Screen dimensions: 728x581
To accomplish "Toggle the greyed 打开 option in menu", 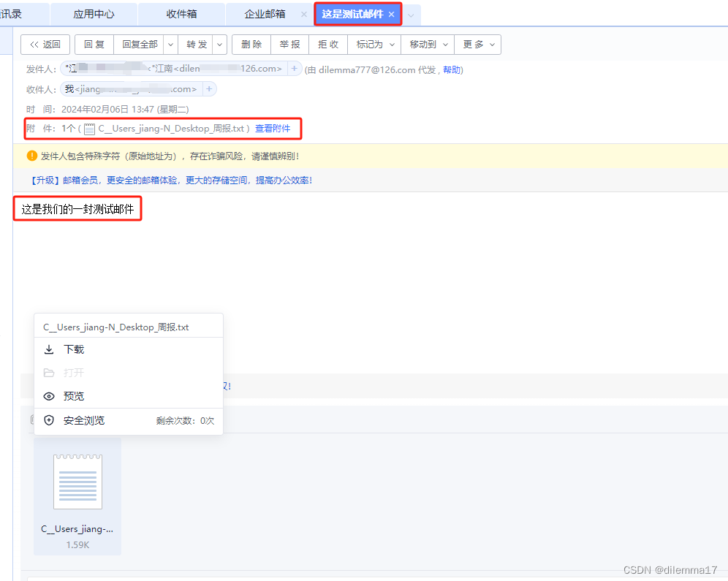I will [74, 373].
